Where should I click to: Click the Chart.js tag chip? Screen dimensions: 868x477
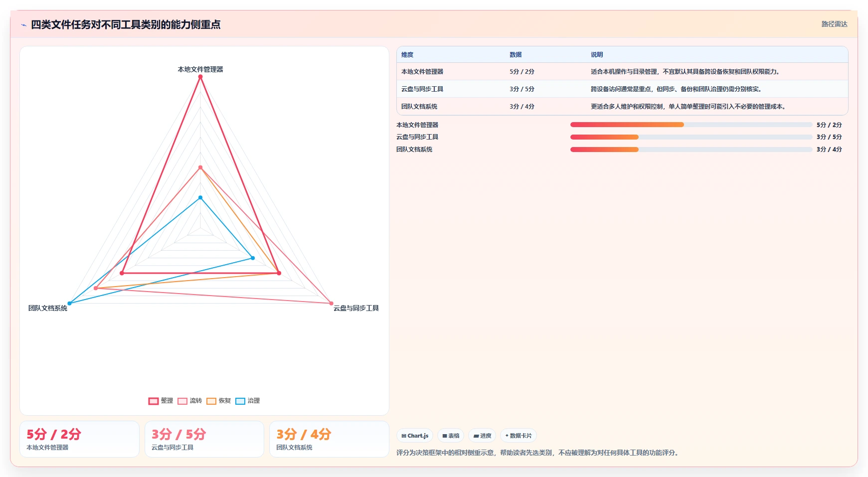coord(415,436)
